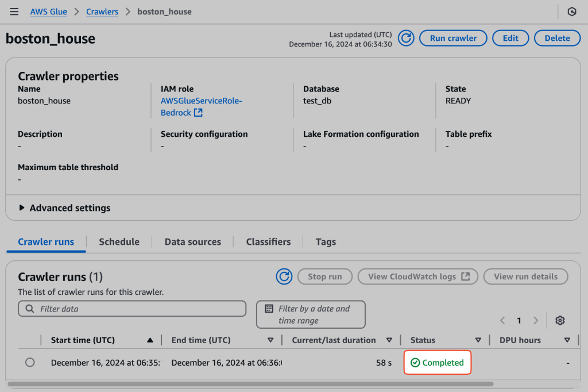Click the READY state value

coord(458,101)
